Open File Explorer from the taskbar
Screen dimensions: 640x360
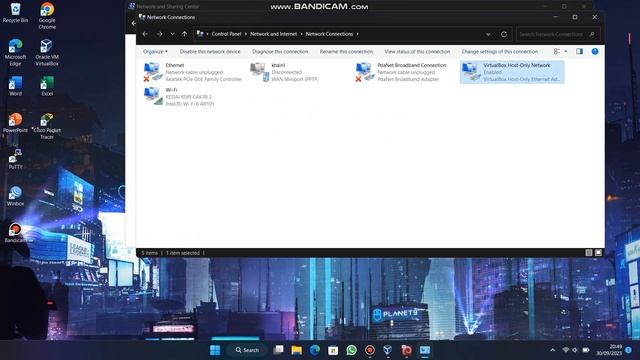(297, 350)
